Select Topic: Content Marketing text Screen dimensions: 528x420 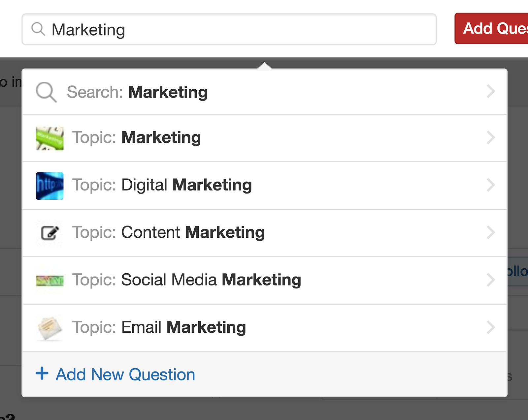pos(168,232)
